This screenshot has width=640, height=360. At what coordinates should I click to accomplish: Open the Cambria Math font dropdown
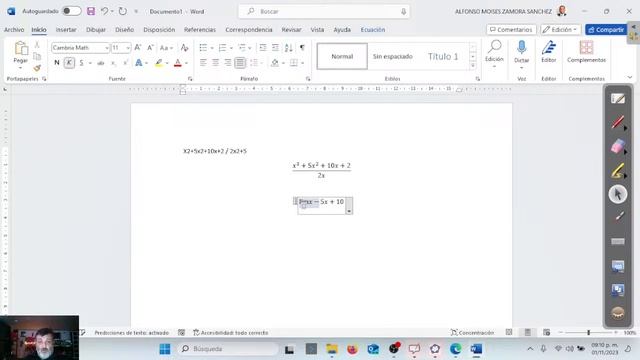tap(107, 48)
